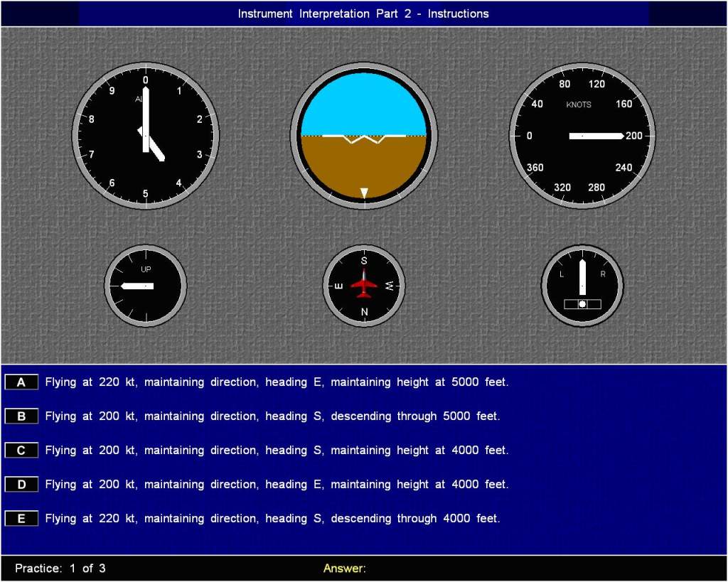
Task: Click answer text heading E at 5000 feet
Action: pyautogui.click(x=277, y=382)
